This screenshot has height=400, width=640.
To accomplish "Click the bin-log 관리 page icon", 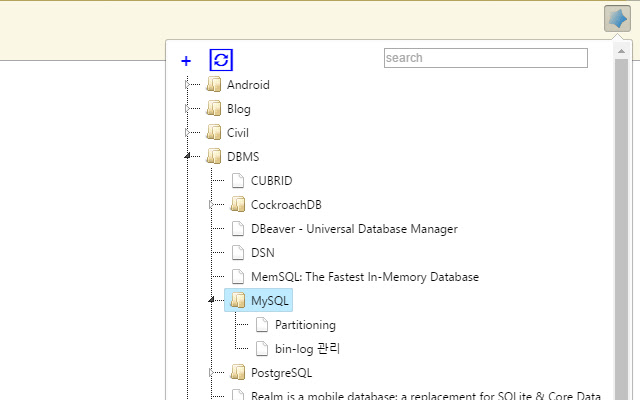I will click(262, 349).
